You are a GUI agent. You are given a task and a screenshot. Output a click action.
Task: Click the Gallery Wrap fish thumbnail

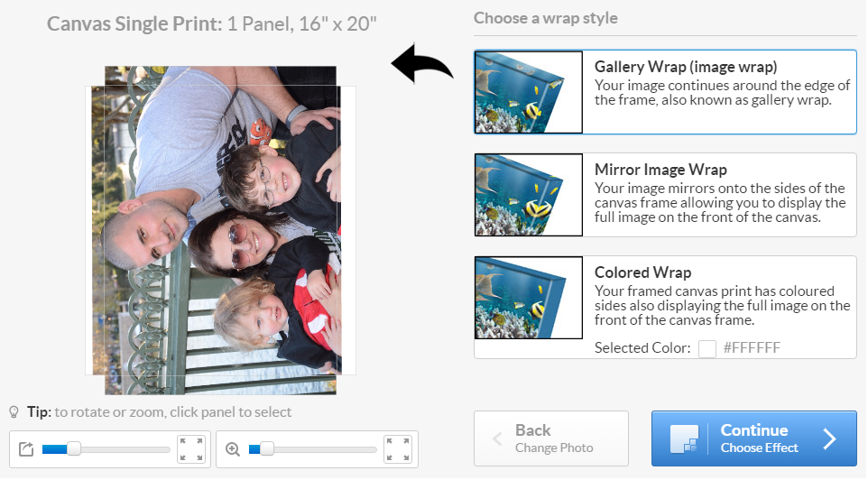click(x=529, y=92)
